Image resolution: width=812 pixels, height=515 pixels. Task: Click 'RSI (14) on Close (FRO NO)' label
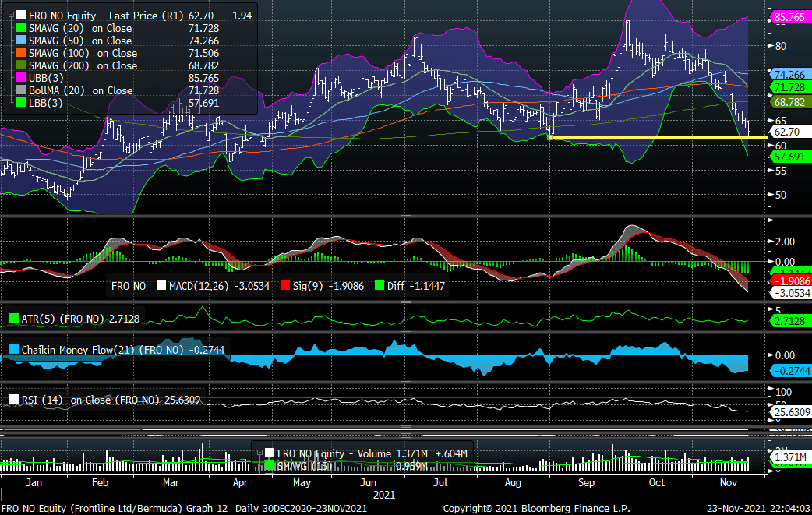[92, 400]
